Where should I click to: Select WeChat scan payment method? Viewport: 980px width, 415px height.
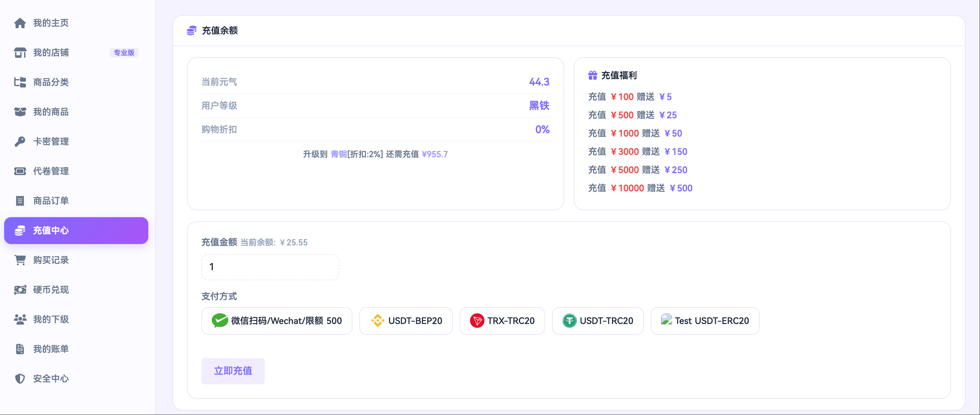tap(277, 321)
